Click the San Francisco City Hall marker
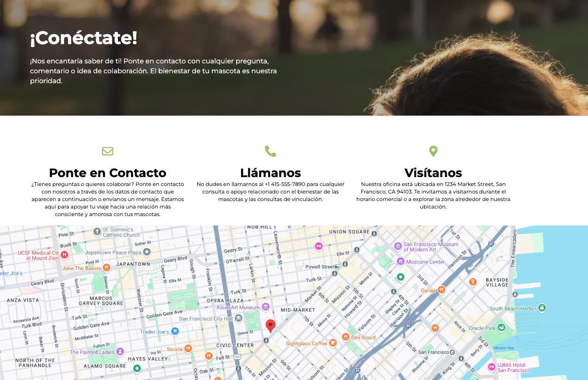 (x=239, y=318)
